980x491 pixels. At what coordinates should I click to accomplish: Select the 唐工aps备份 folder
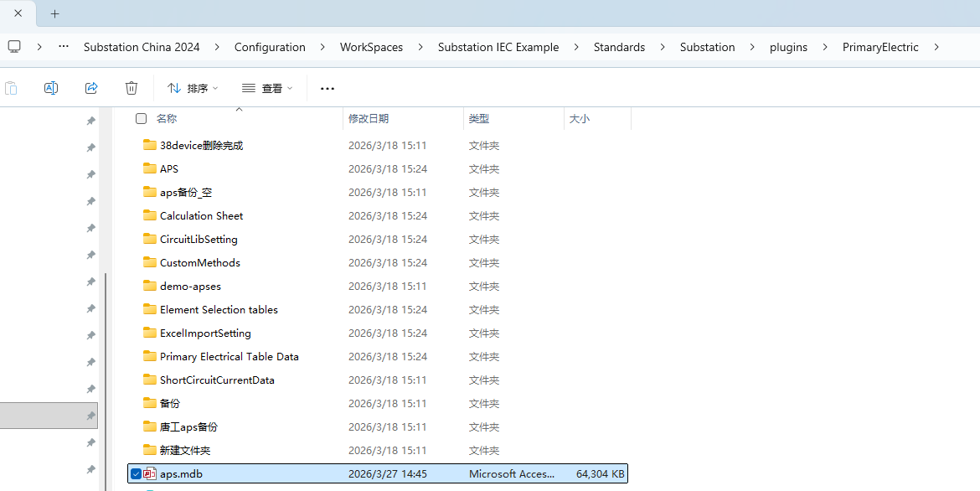point(188,426)
